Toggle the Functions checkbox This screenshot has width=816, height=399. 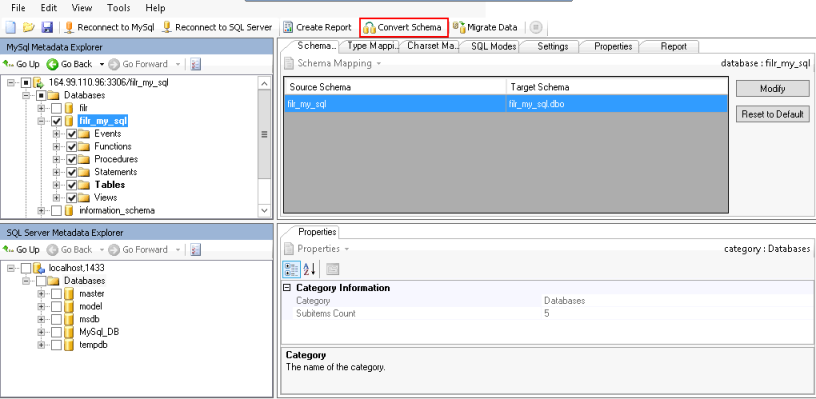pyautogui.click(x=72, y=147)
